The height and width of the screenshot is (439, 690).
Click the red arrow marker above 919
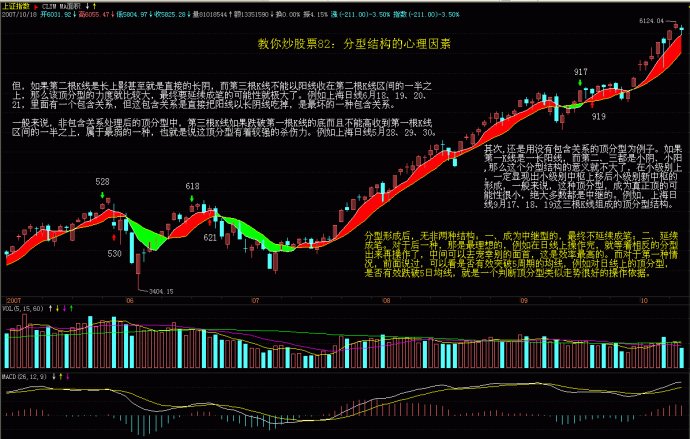[x=592, y=104]
